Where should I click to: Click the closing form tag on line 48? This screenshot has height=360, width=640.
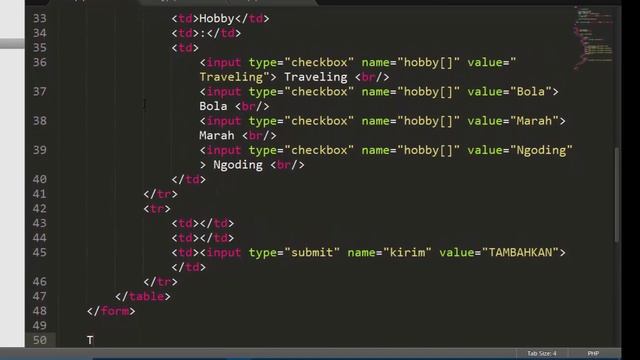111,311
